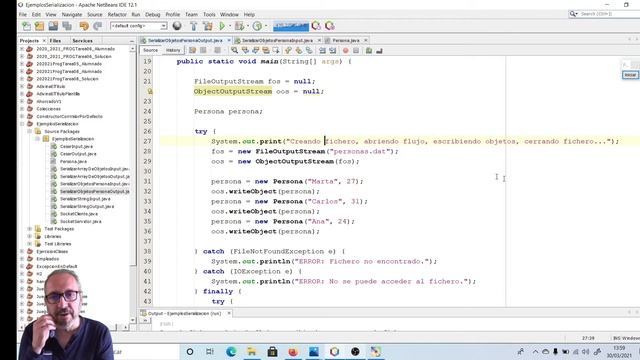The height and width of the screenshot is (360, 640).
Task: Expand the 2020_2021_PROGTarea06_Alumnado project node
Action: (22, 49)
